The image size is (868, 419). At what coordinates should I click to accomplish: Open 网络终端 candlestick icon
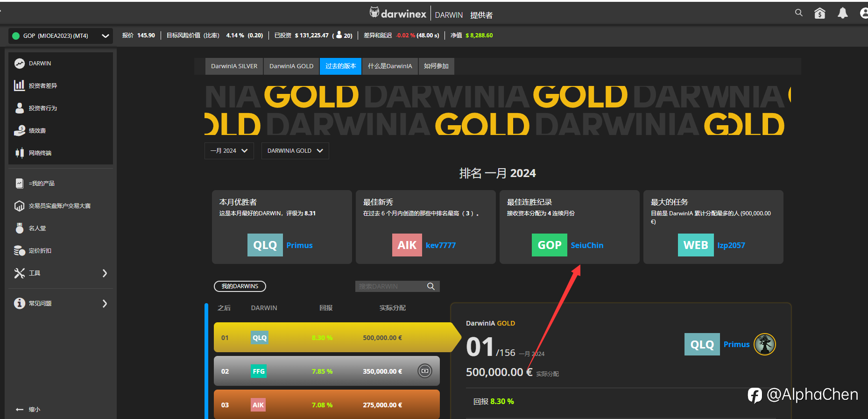19,153
